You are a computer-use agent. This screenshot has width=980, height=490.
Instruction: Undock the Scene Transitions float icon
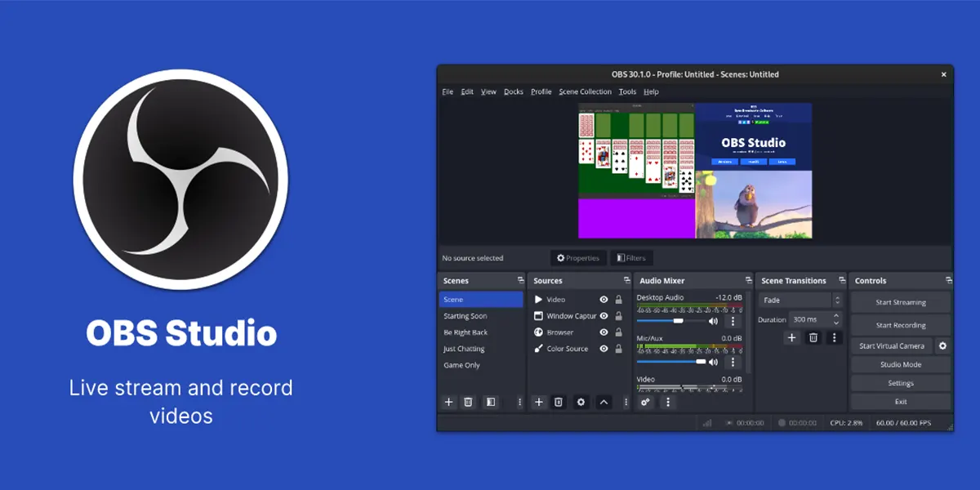click(x=840, y=280)
